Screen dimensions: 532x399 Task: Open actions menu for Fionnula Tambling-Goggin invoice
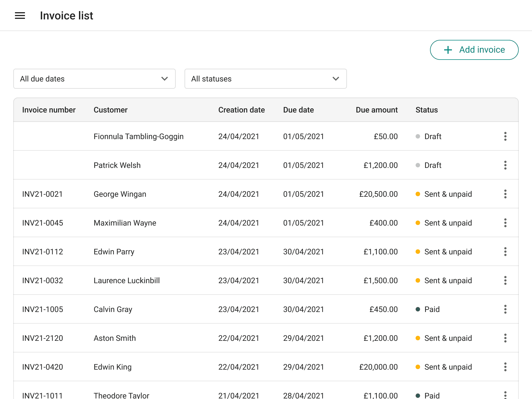505,136
